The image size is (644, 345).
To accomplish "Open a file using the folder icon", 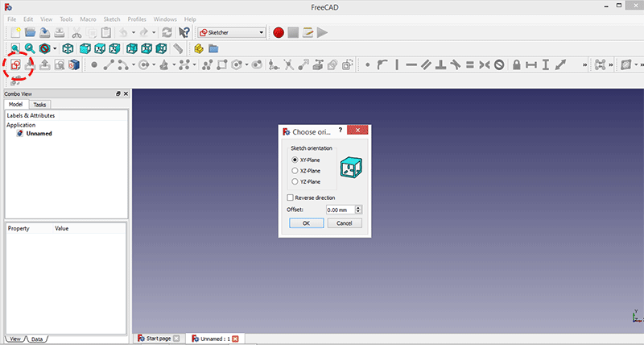I will (30, 32).
